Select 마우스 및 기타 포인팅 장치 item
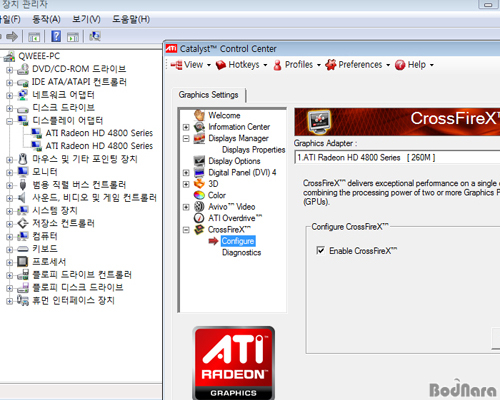Image resolution: width=500 pixels, height=400 pixels. [85, 159]
